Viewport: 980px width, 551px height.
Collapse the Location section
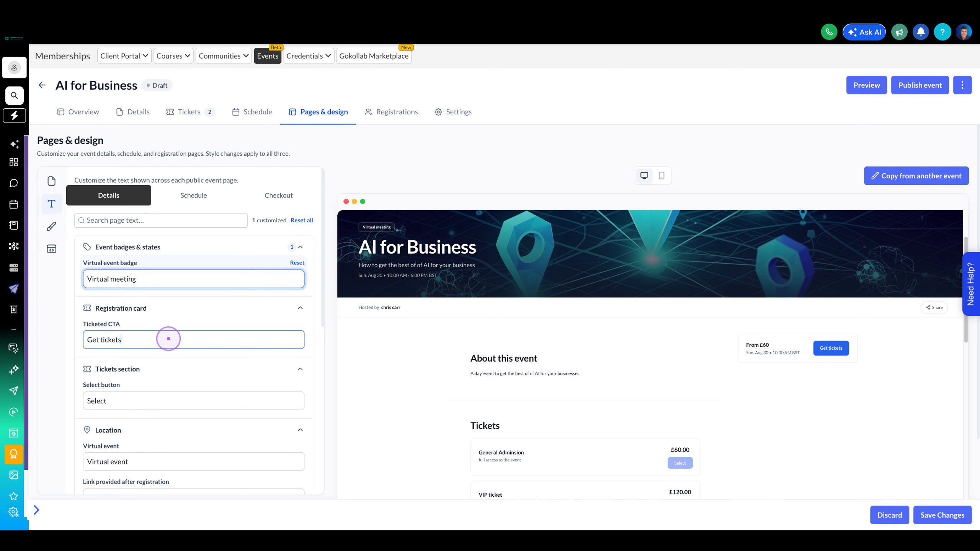click(301, 430)
